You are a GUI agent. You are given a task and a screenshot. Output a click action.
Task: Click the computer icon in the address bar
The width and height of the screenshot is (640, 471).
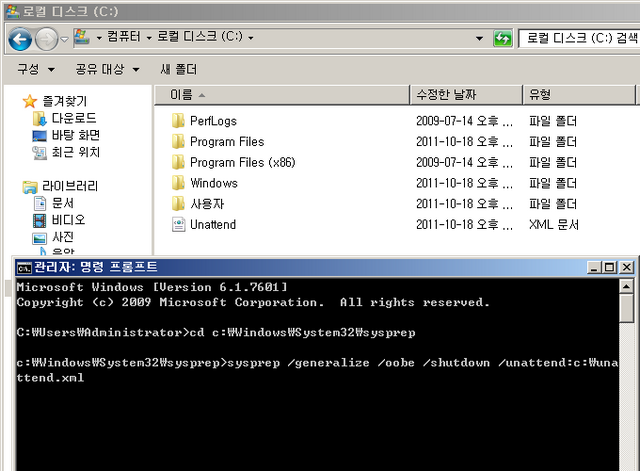point(82,38)
